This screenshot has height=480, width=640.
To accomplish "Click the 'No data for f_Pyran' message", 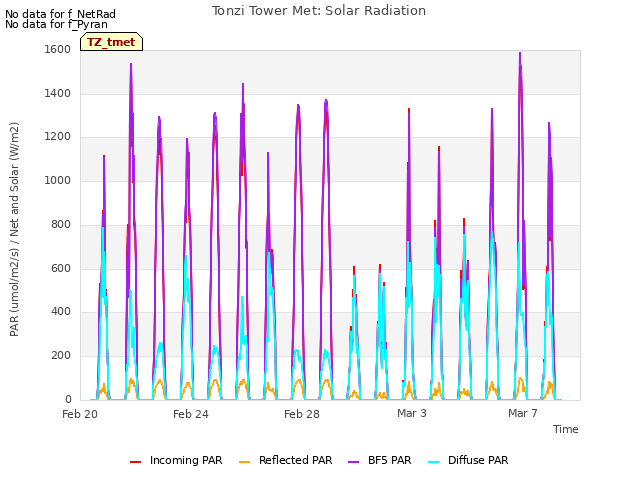I will 56,24.
